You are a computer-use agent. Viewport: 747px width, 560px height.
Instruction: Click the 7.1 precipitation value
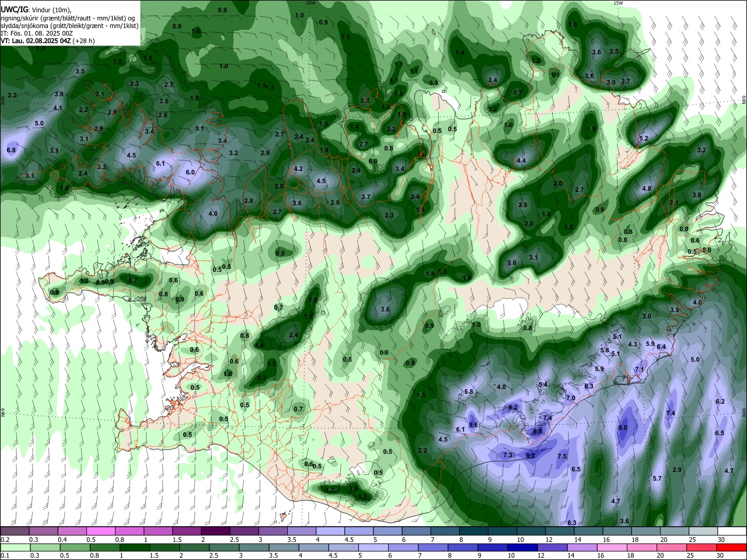point(639,370)
